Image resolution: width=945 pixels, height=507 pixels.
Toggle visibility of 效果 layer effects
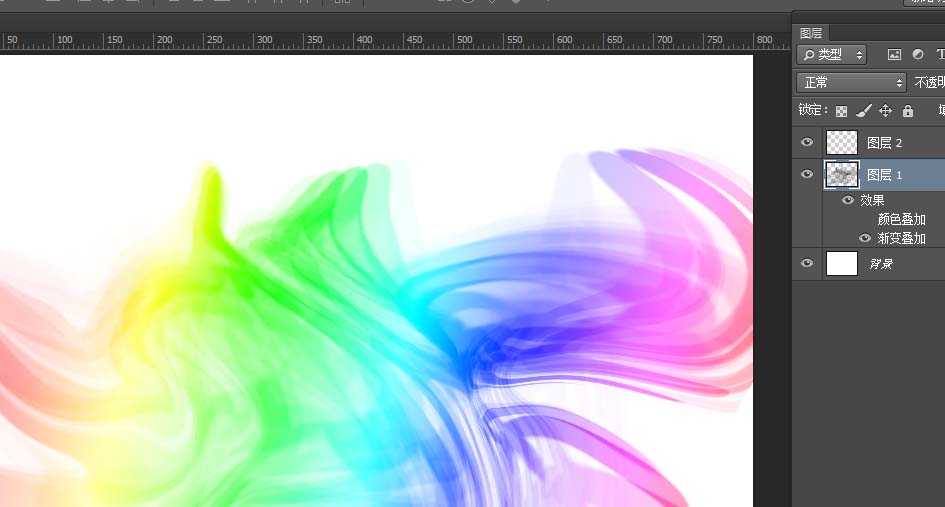[x=848, y=200]
